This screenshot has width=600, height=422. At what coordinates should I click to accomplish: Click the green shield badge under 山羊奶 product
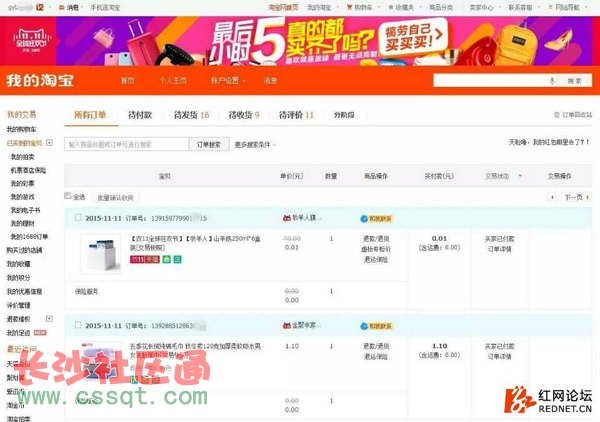coord(166,259)
